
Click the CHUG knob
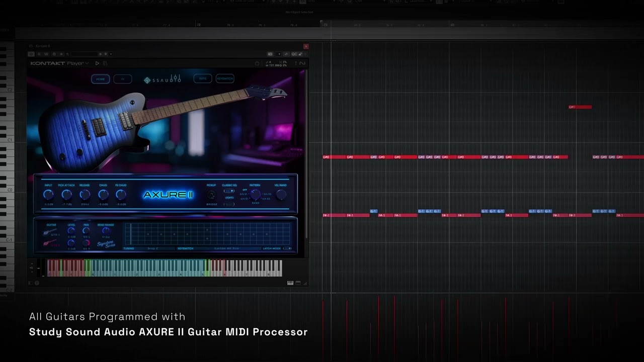tap(103, 195)
